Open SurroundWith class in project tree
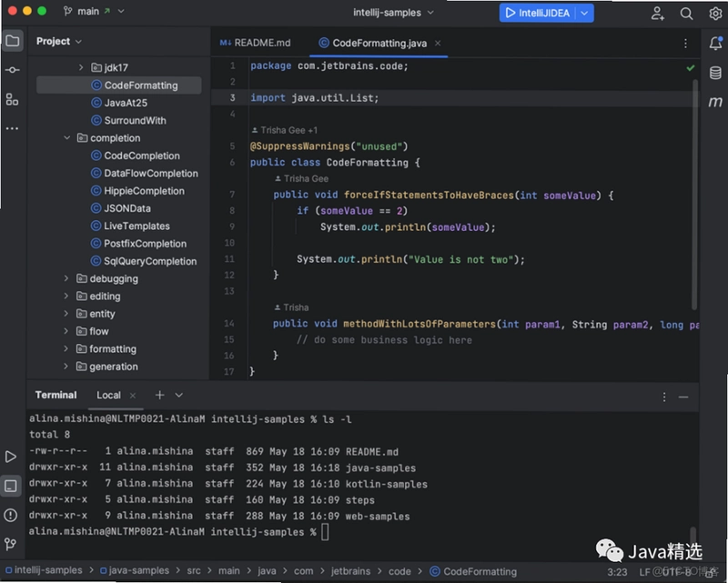The height and width of the screenshot is (583, 728). coord(128,120)
